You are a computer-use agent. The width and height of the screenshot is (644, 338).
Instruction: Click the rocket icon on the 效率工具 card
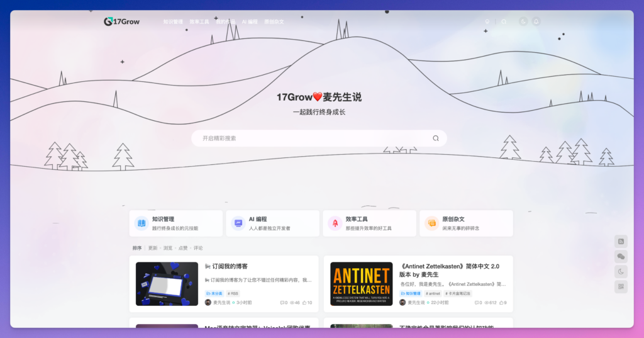[x=335, y=223]
